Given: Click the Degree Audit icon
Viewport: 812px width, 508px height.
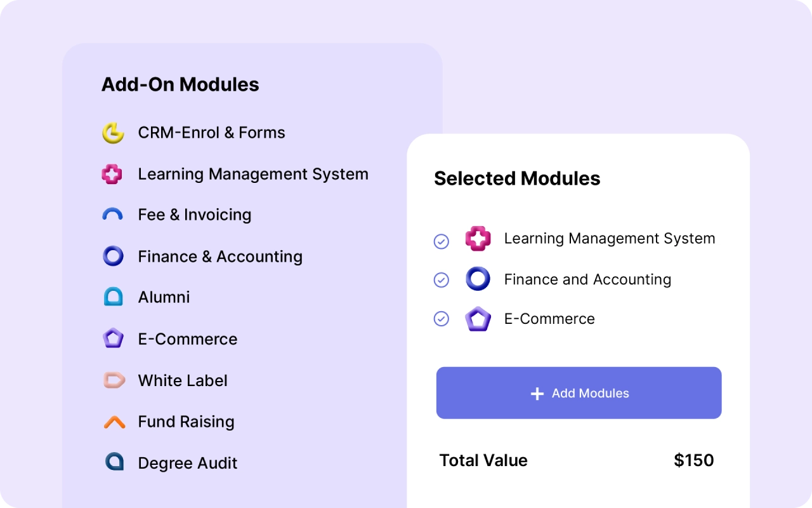Looking at the screenshot, I should [x=113, y=463].
